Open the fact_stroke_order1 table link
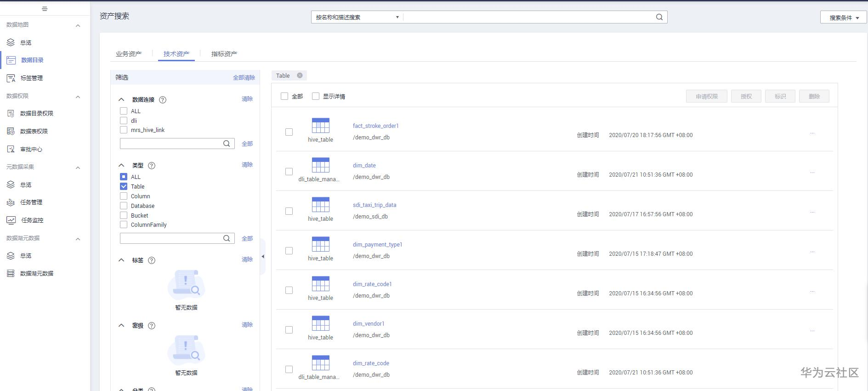This screenshot has width=868, height=391. pyautogui.click(x=376, y=126)
